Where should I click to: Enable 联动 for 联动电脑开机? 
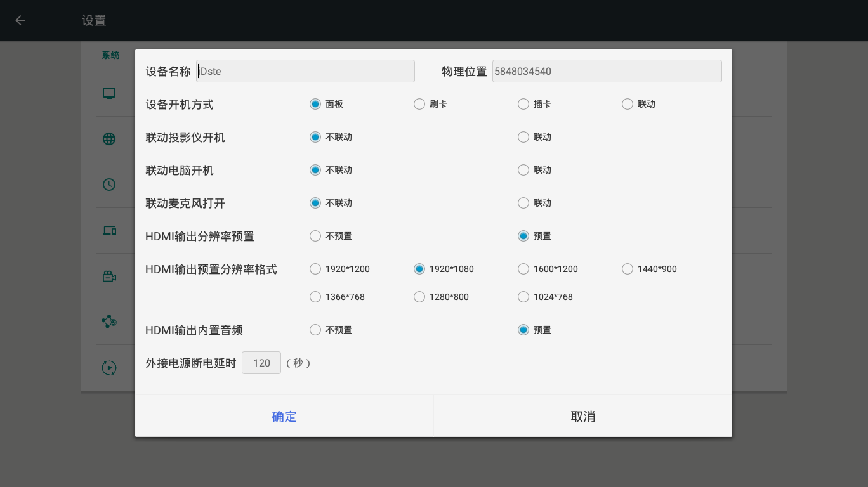tap(523, 170)
